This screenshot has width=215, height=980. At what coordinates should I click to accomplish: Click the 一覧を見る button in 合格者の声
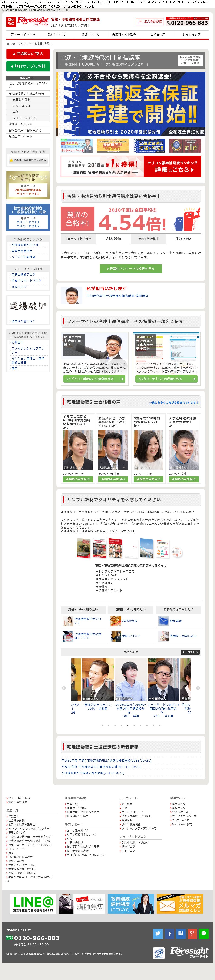click(191, 652)
